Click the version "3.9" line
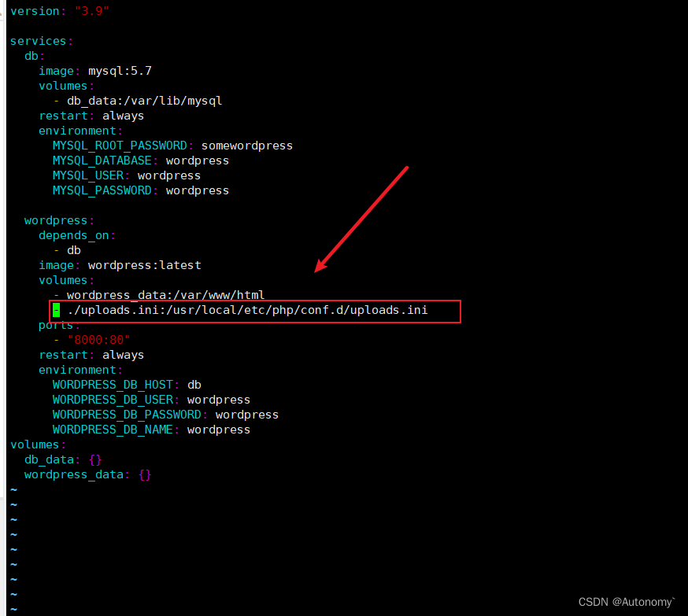The width and height of the screenshot is (688, 616). pos(59,11)
